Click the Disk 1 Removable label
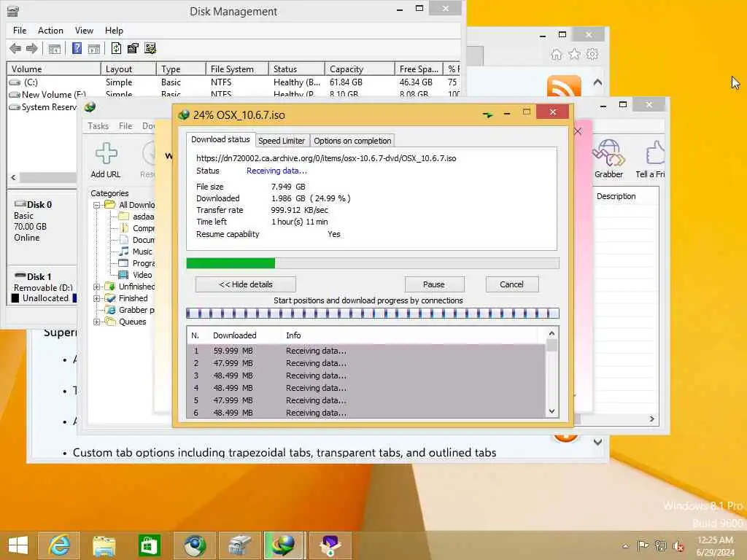 (x=43, y=282)
